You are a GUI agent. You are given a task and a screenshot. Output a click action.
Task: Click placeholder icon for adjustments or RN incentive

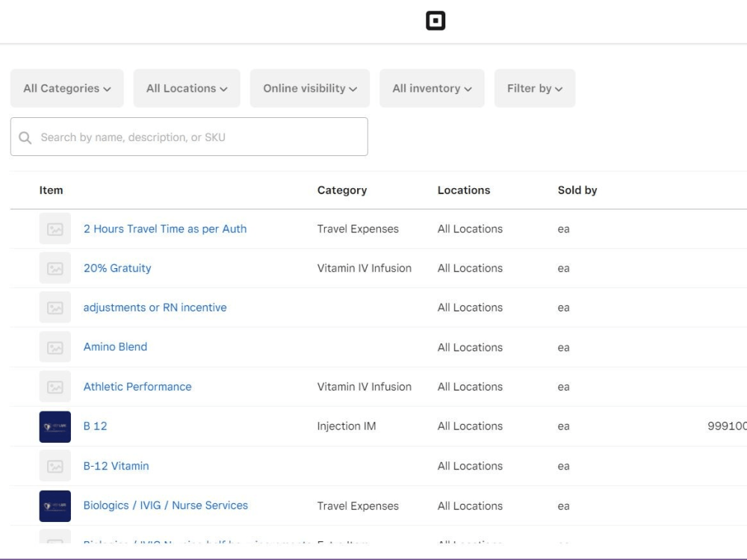[55, 308]
